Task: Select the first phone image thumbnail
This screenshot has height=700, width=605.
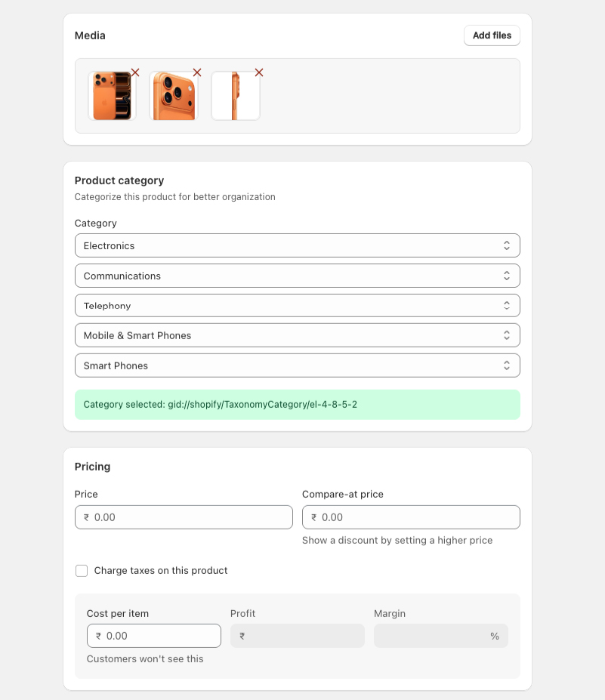Action: pyautogui.click(x=112, y=95)
